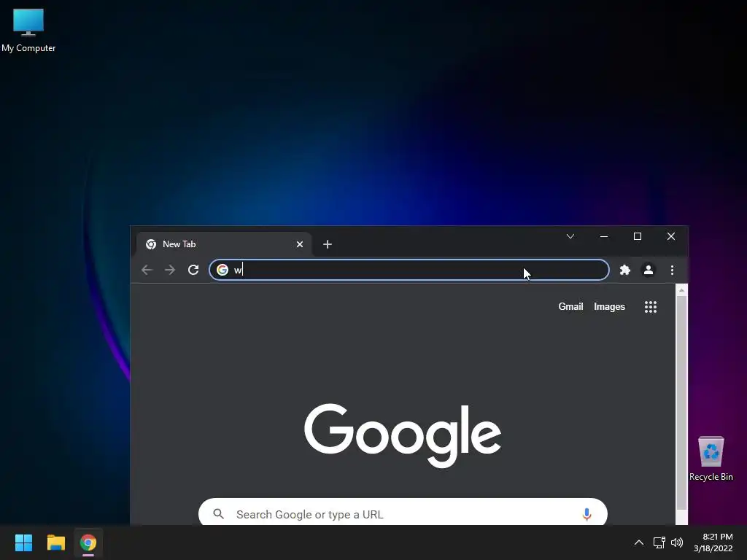Viewport: 747px width, 560px height.
Task: Select the New Tab tab
Action: pos(224,244)
